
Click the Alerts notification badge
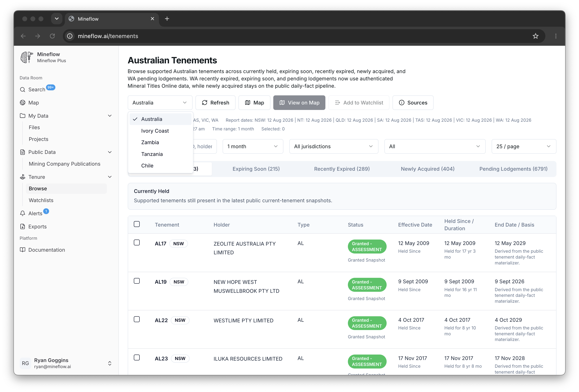click(46, 211)
